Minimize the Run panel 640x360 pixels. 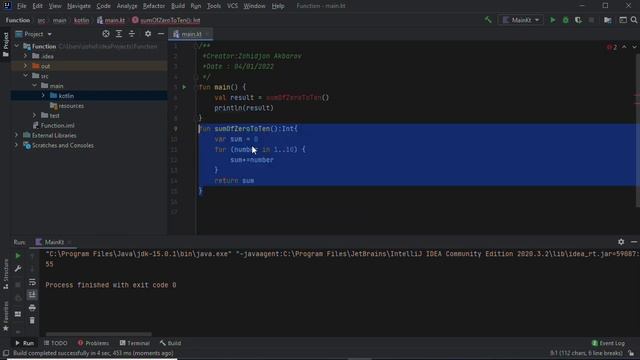pos(634,242)
